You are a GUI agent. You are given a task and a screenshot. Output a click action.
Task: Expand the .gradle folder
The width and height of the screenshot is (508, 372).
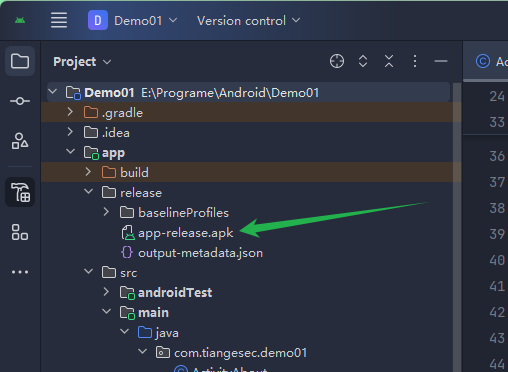(70, 112)
